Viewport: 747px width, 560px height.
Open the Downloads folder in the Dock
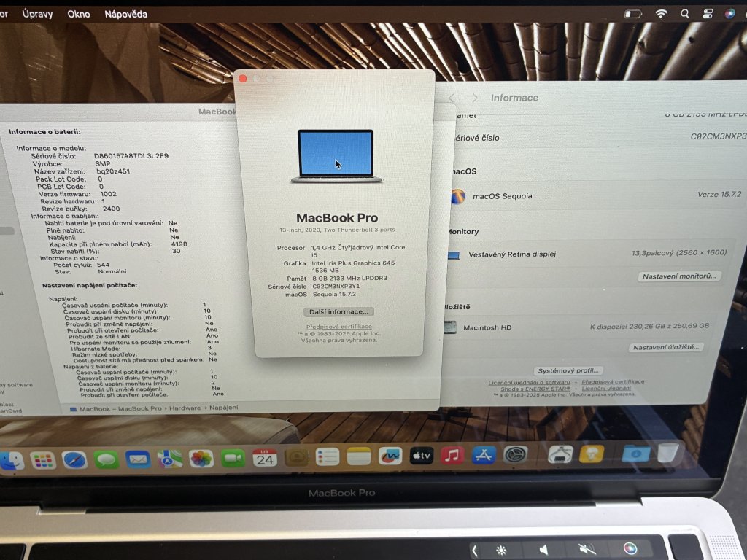click(635, 453)
